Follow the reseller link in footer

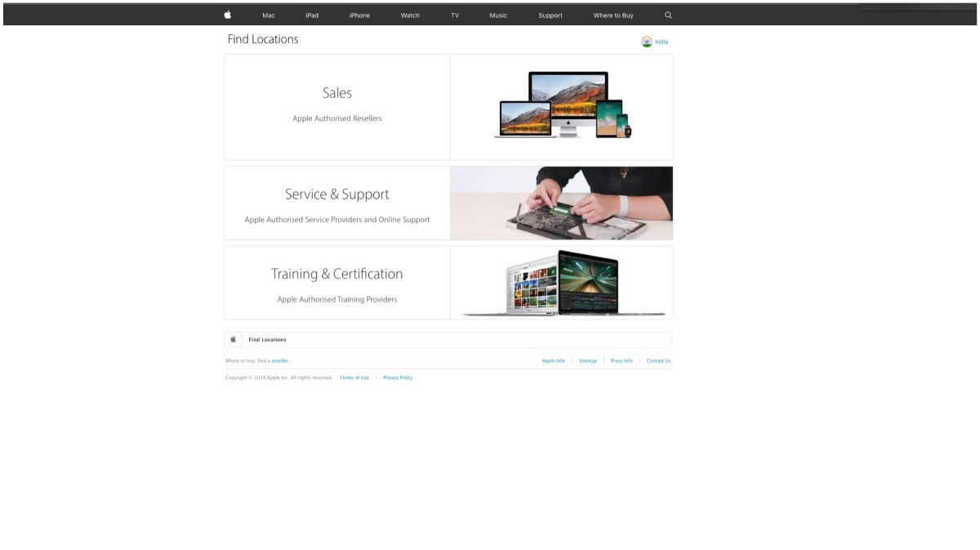[x=280, y=360]
